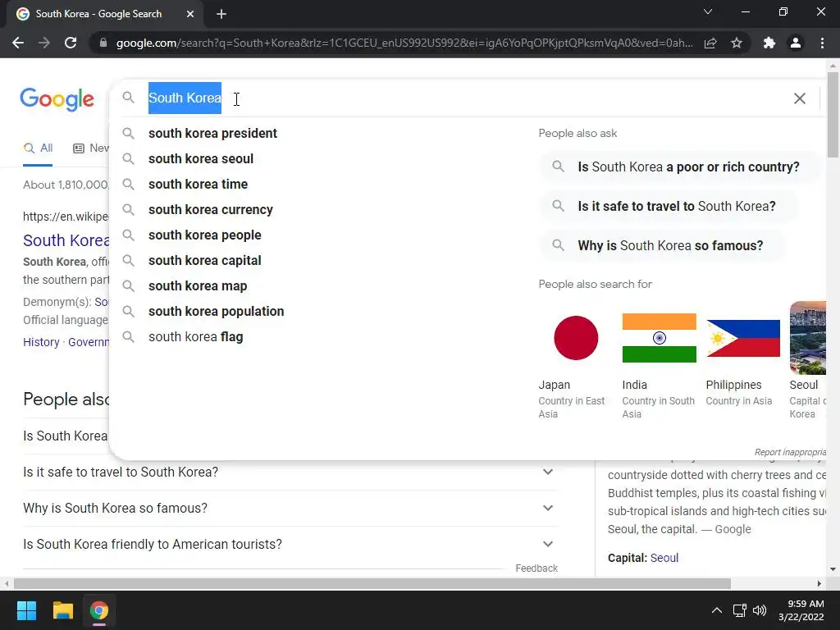The height and width of the screenshot is (630, 840).
Task: Click the vertical scrollbar thumb
Action: pyautogui.click(x=833, y=115)
